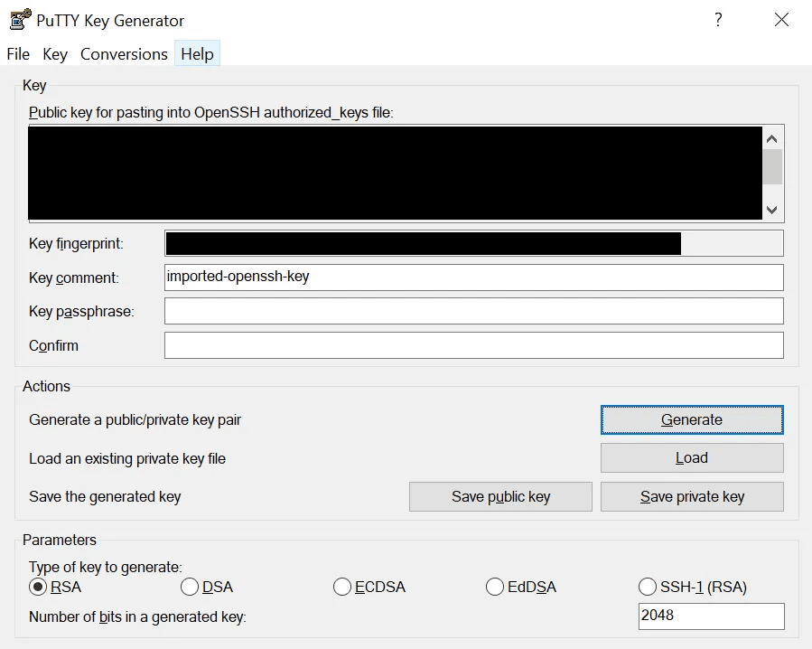Click the 'Key comment:' label
This screenshot has width=812, height=649.
74,277
